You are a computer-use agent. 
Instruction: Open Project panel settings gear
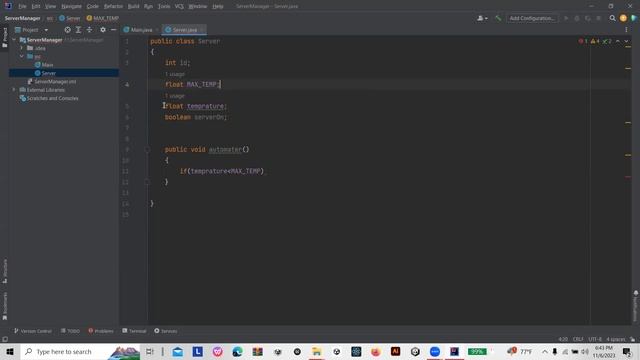[x=103, y=30]
